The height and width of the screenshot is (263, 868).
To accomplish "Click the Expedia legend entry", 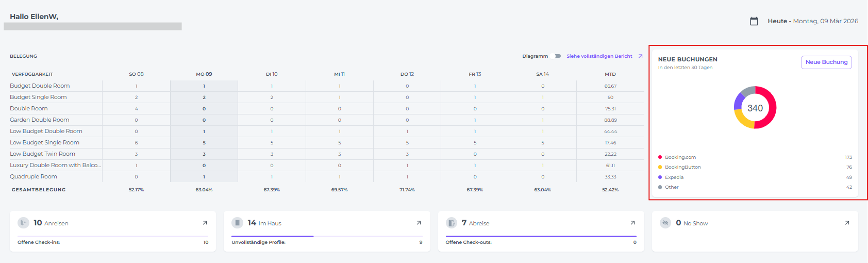I will coord(674,177).
